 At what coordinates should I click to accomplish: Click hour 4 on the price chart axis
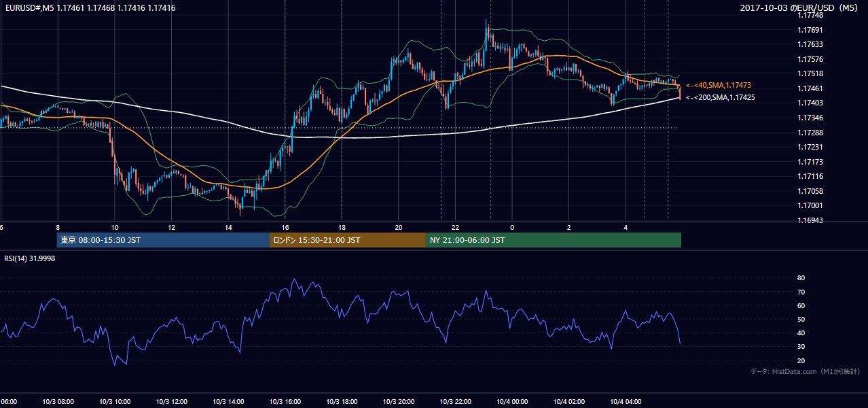pyautogui.click(x=626, y=227)
